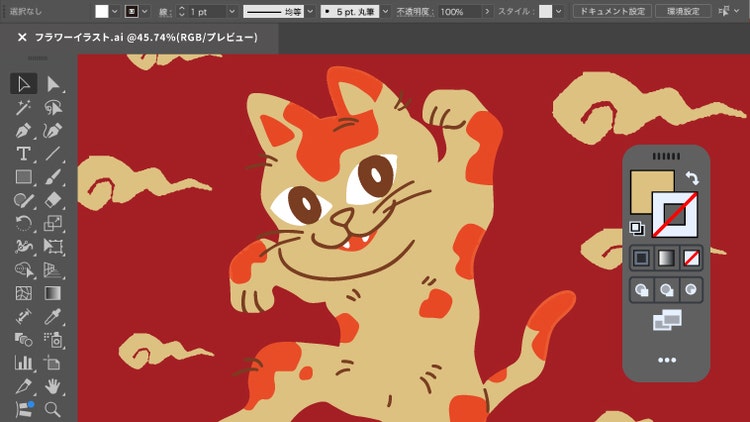This screenshot has width=750, height=422.
Task: Select the Eraser tool
Action: [x=53, y=200]
